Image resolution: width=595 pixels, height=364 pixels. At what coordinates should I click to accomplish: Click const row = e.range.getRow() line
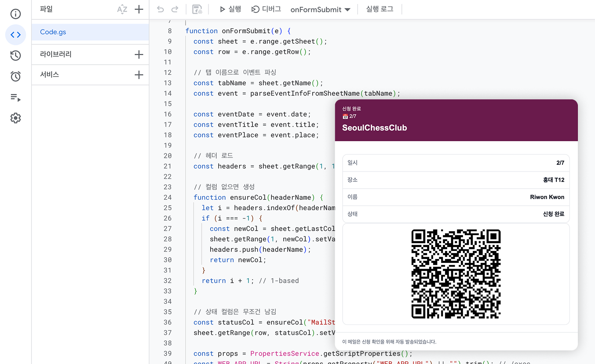[252, 52]
